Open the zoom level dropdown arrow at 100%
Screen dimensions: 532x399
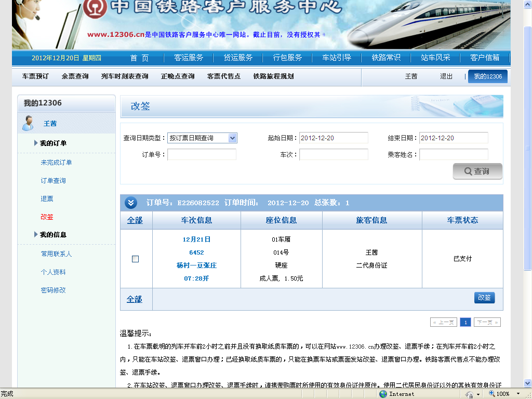[x=518, y=394]
